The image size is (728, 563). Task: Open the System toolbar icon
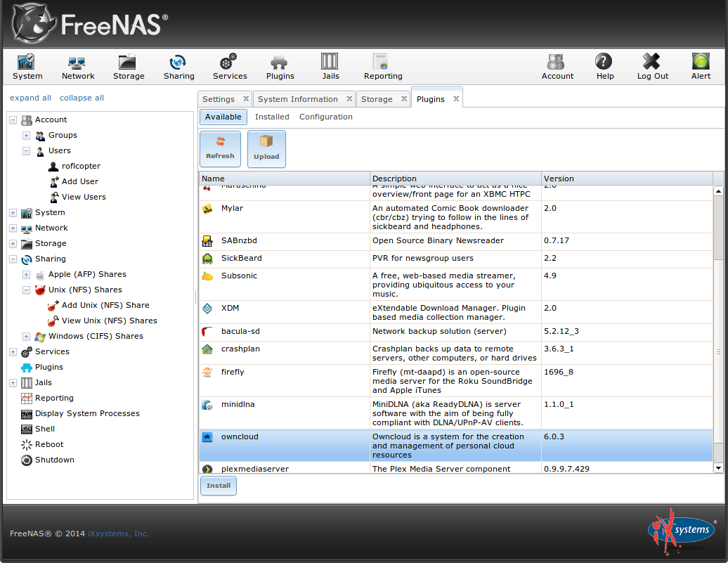point(27,67)
